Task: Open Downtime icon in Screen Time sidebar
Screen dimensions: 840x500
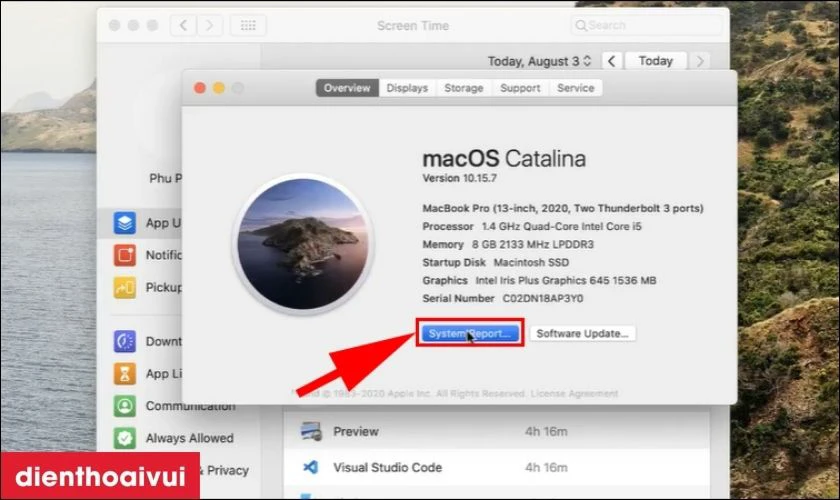Action: click(x=125, y=341)
